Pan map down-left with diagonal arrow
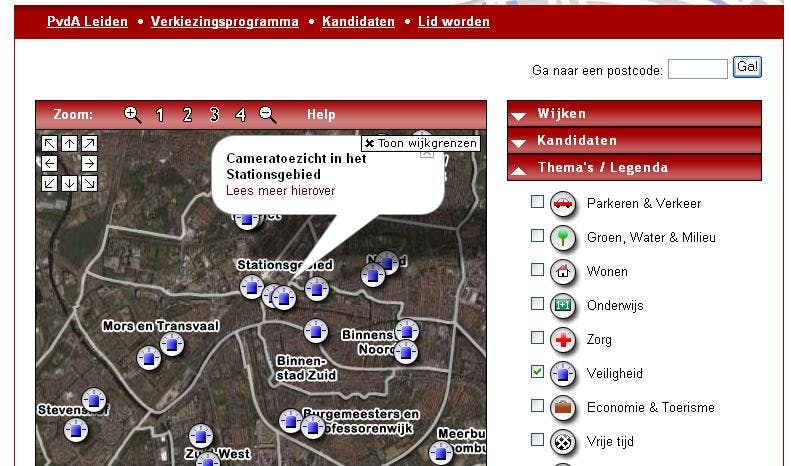The height and width of the screenshot is (466, 791). 49,183
